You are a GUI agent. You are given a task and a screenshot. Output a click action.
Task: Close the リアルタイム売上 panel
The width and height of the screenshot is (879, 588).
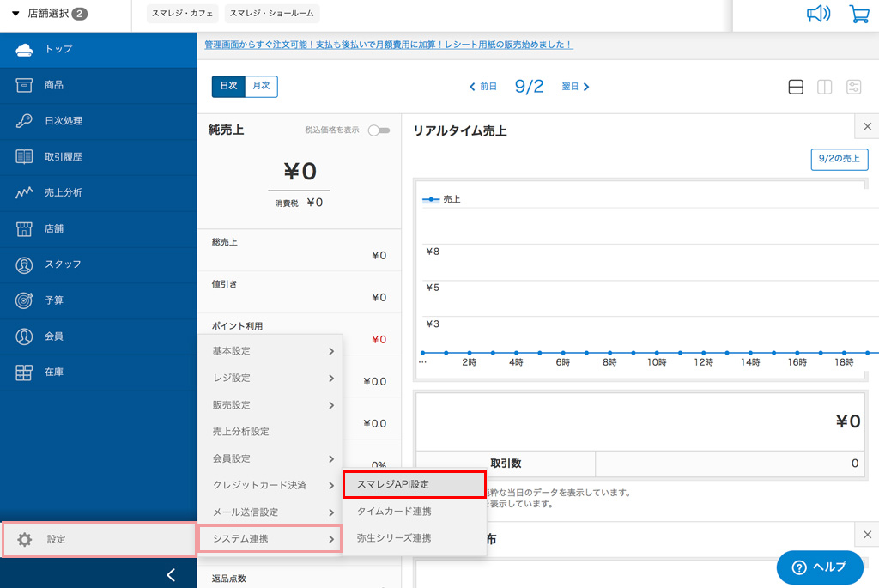[866, 127]
